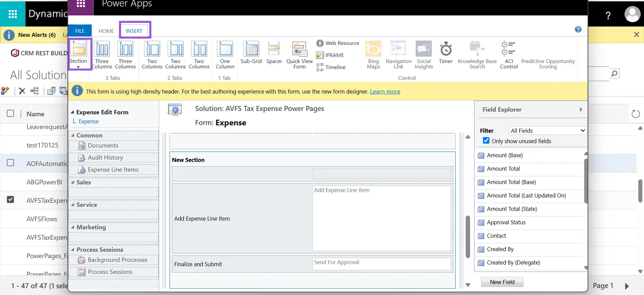The image size is (644, 295).
Task: Select the AOFAutomatic row checkbox
Action: 10,163
